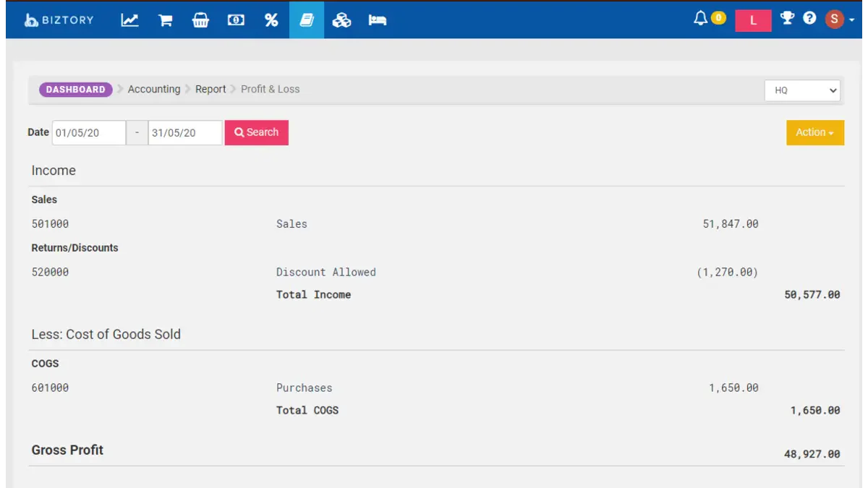Open the bed icon in navbar
Viewport: 868px width, 488px height.
point(378,20)
